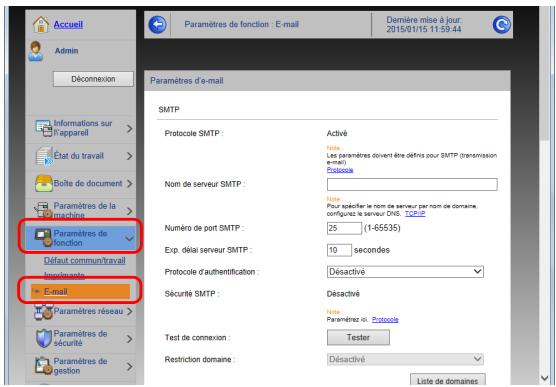Click the Numéro de port SMTP field

click(x=344, y=228)
